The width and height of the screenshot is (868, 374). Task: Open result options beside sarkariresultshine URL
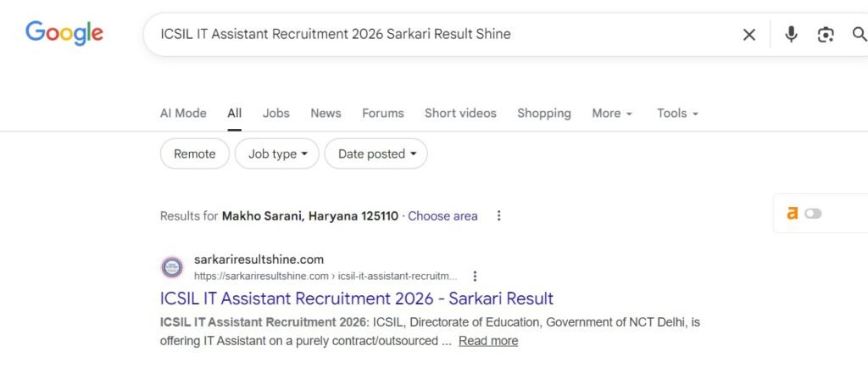(475, 276)
